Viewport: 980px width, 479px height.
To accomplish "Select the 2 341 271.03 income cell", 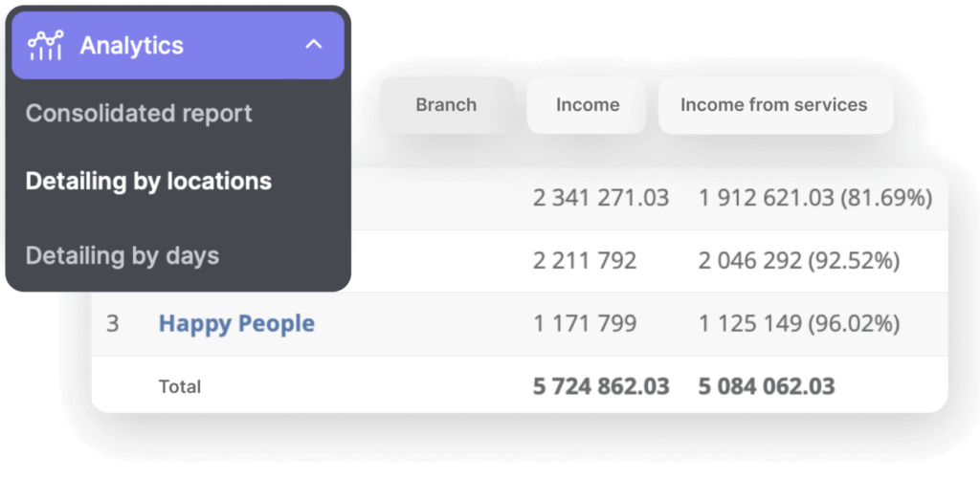I will click(x=601, y=198).
